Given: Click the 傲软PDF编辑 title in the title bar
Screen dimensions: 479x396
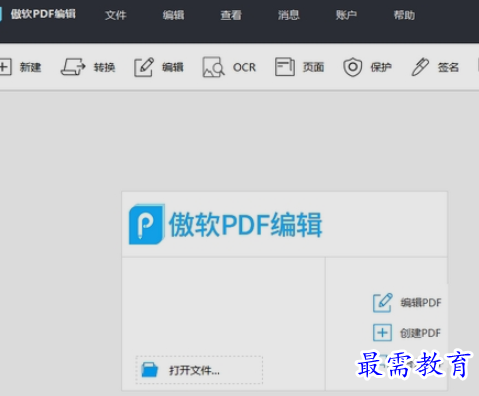Looking at the screenshot, I should pyautogui.click(x=43, y=14).
